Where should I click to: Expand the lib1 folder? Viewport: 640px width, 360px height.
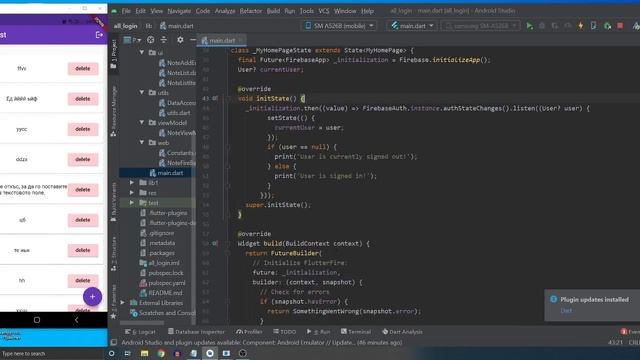click(131, 182)
